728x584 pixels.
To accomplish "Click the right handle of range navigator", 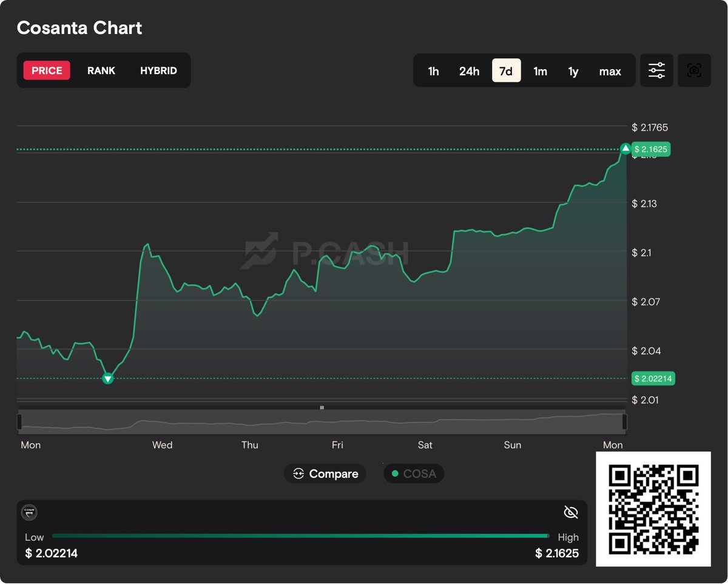I will (x=625, y=421).
